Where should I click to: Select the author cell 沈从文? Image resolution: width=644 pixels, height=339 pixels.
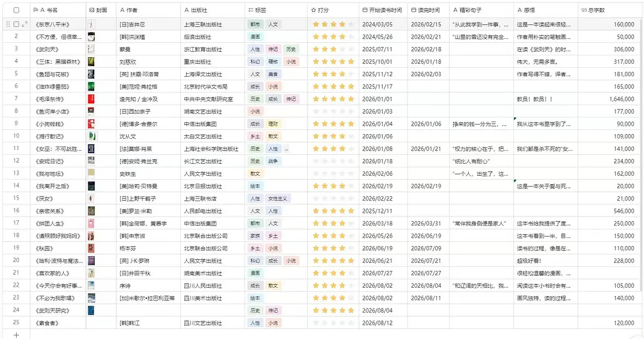[x=148, y=136]
